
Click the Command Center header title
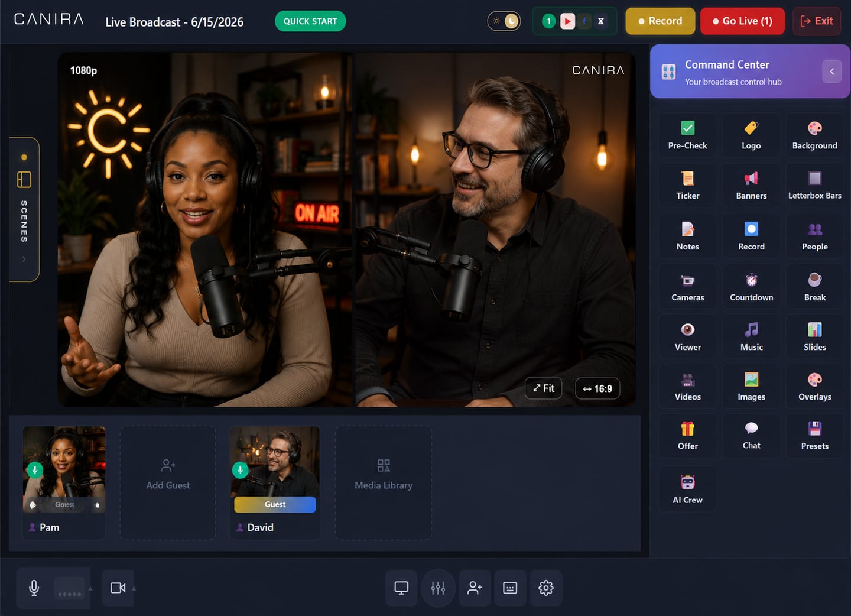(727, 64)
